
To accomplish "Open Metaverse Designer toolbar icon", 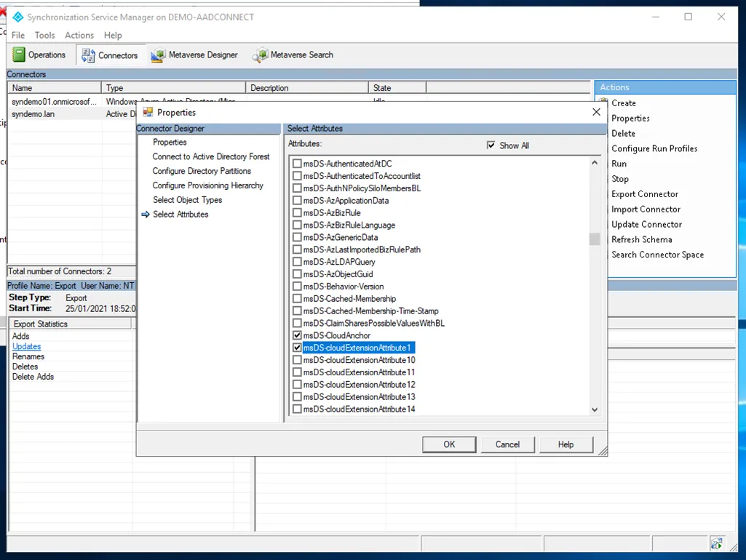I will pos(158,55).
